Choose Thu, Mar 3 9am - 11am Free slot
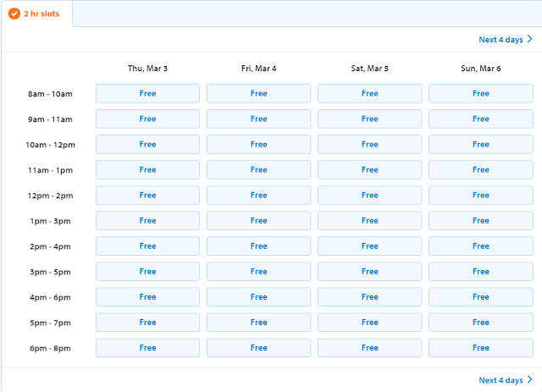 pos(147,119)
